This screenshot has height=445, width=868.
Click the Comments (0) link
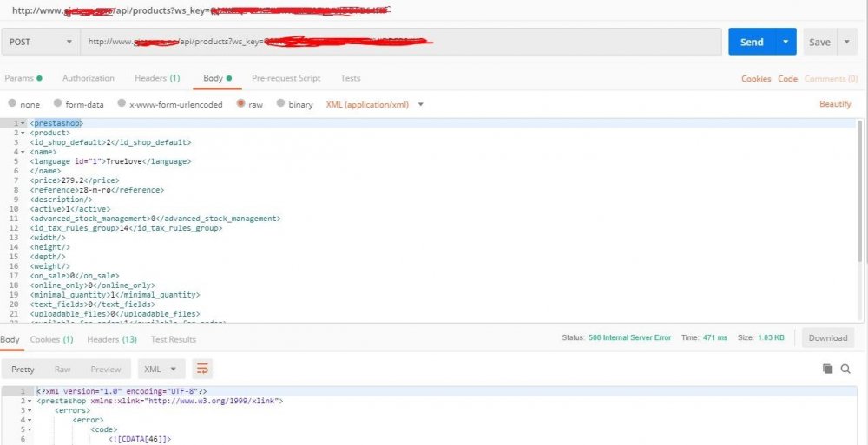click(x=831, y=79)
